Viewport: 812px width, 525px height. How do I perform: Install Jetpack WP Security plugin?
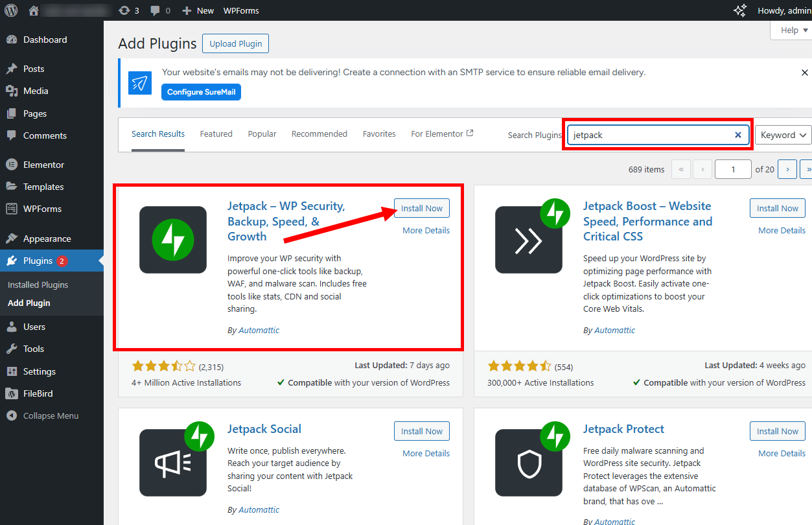pyautogui.click(x=421, y=208)
